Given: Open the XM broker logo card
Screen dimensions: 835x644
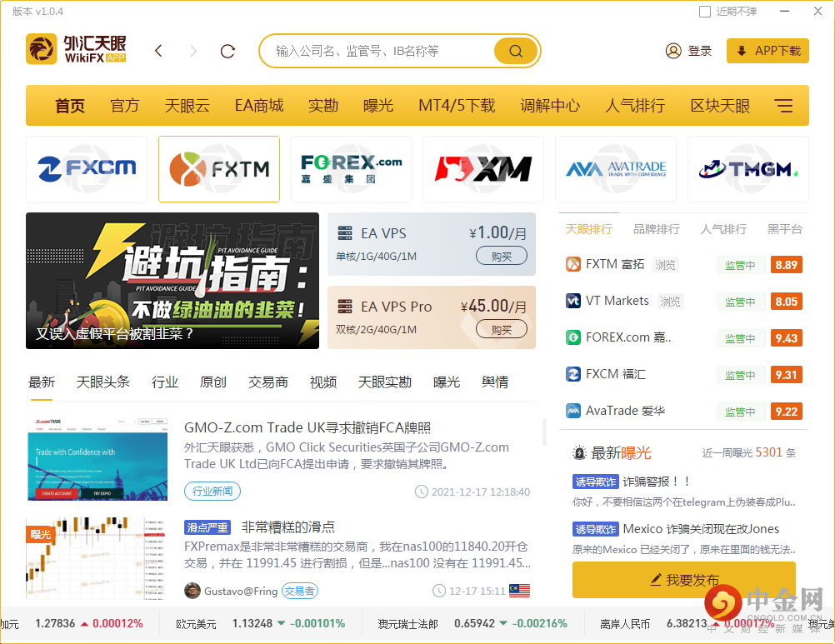Looking at the screenshot, I should click(483, 169).
